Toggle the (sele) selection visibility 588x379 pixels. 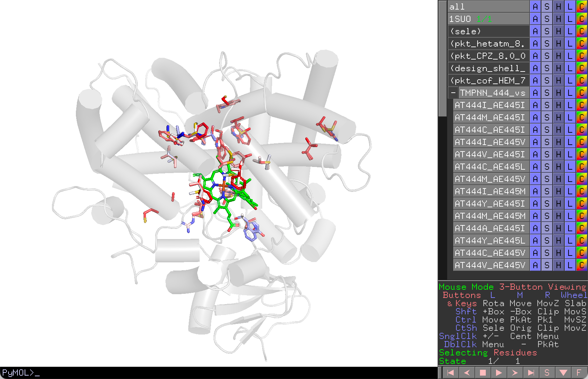pos(489,31)
